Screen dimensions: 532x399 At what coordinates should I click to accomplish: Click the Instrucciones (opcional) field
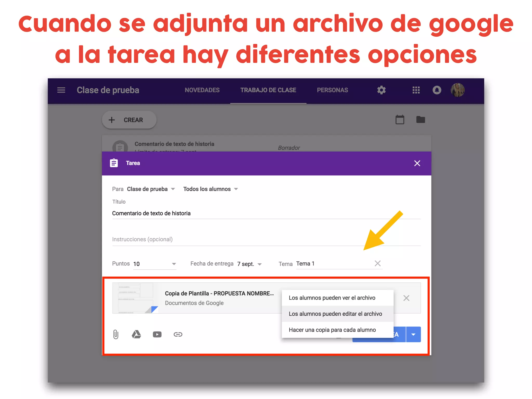(x=266, y=239)
